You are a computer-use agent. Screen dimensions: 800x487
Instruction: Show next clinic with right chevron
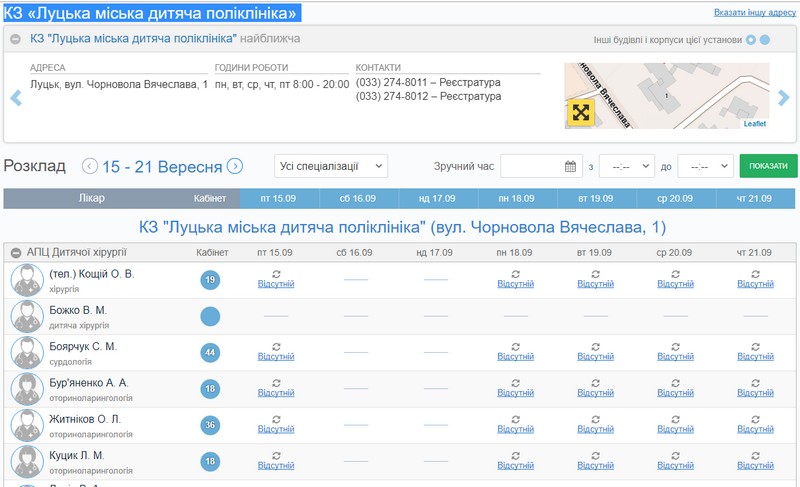point(784,97)
